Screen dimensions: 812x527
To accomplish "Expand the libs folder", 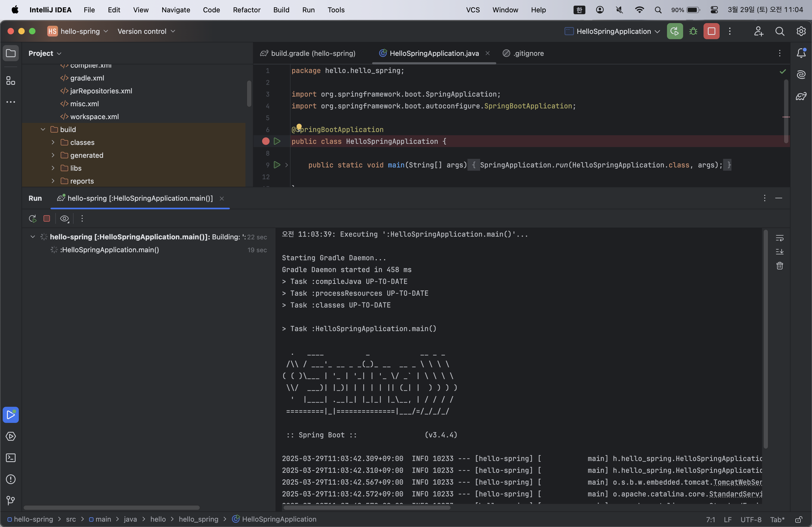I will (x=53, y=168).
